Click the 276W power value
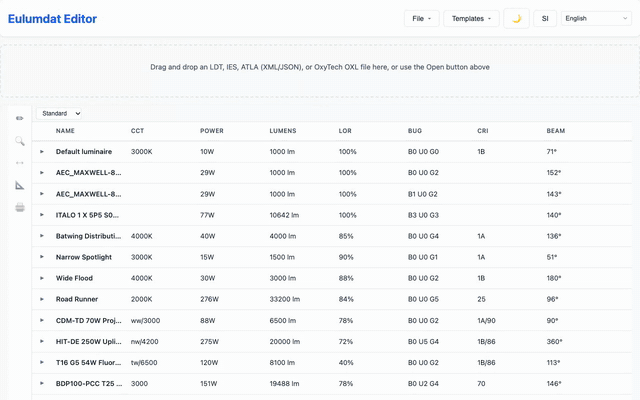 click(209, 299)
